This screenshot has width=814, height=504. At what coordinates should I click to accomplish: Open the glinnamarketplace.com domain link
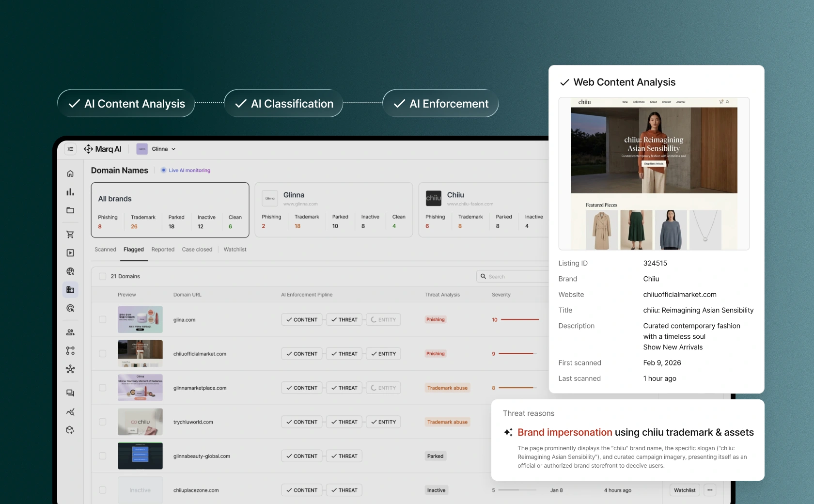point(200,388)
